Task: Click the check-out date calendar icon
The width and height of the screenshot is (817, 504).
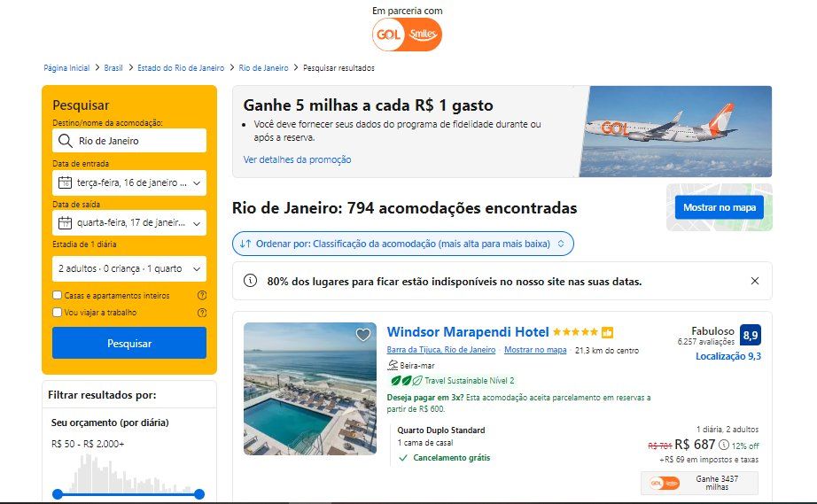Action: point(66,223)
